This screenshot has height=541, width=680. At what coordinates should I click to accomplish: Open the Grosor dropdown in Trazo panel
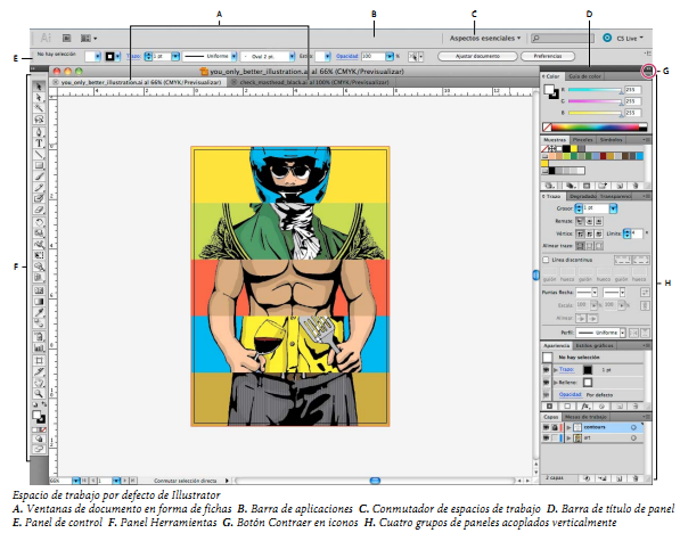(x=613, y=209)
